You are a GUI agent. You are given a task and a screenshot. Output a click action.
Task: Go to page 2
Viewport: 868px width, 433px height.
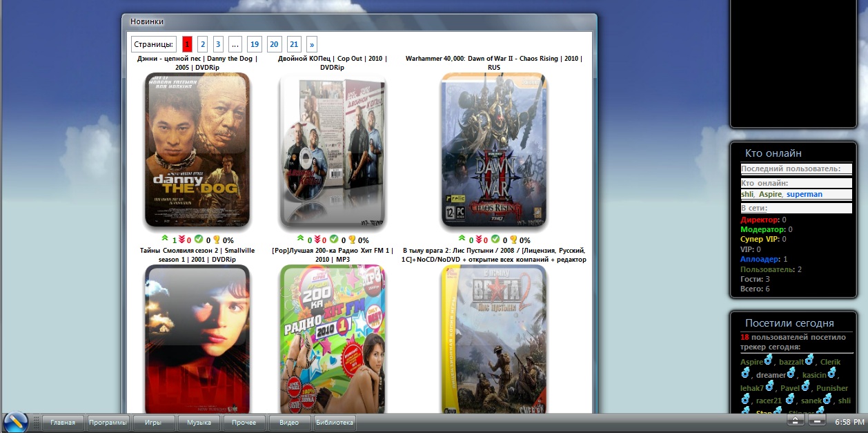click(x=203, y=44)
